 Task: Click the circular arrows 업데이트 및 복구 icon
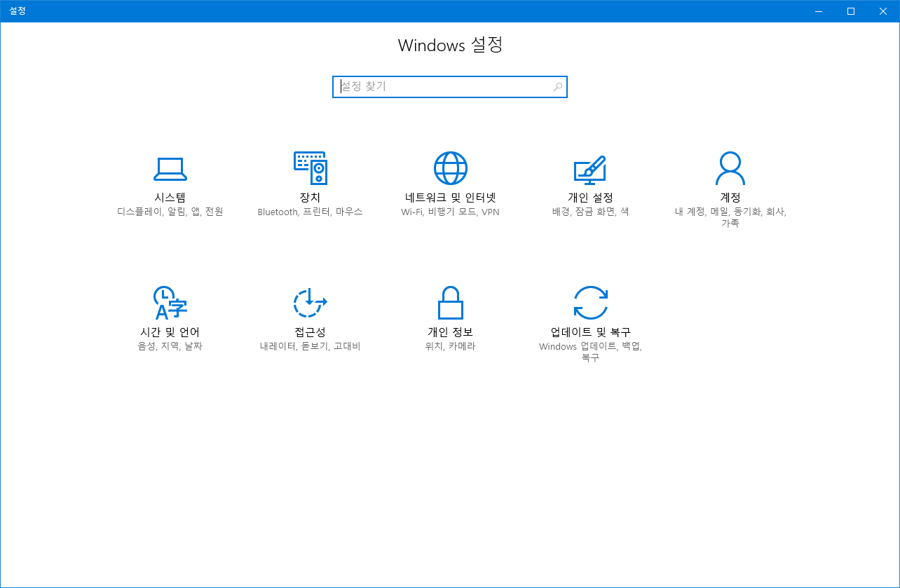tap(590, 303)
